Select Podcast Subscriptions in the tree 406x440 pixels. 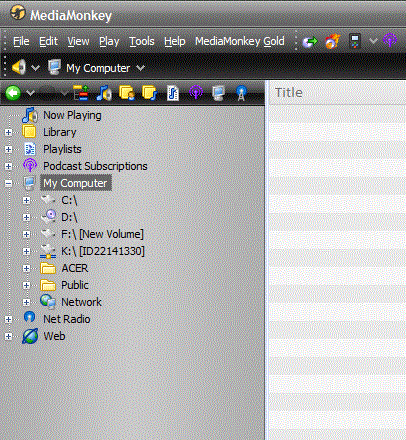95,166
